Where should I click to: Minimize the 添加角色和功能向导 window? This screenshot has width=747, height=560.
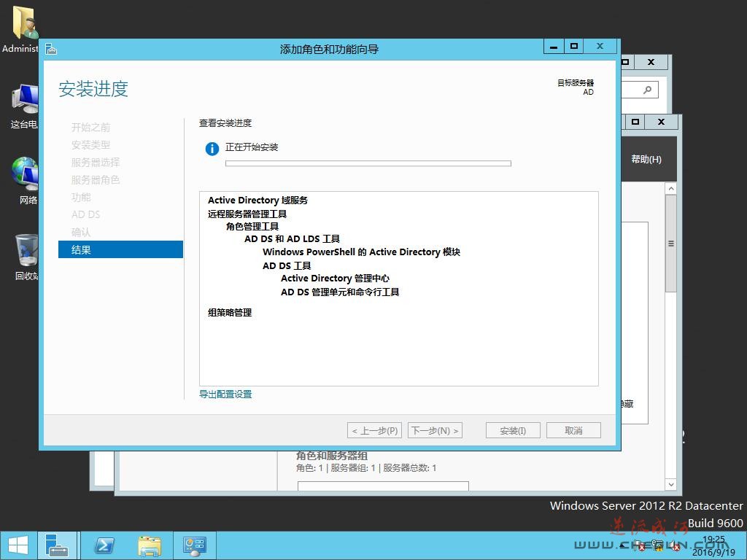pyautogui.click(x=554, y=46)
